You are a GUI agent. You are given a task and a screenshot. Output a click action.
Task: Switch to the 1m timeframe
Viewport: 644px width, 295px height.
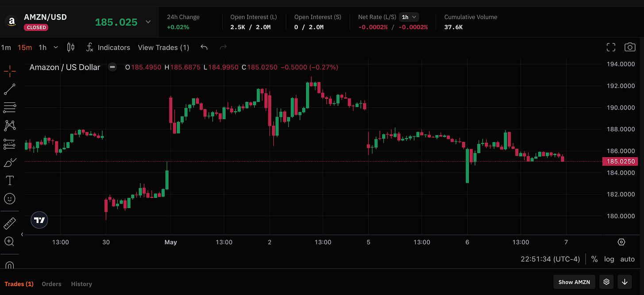pos(6,47)
